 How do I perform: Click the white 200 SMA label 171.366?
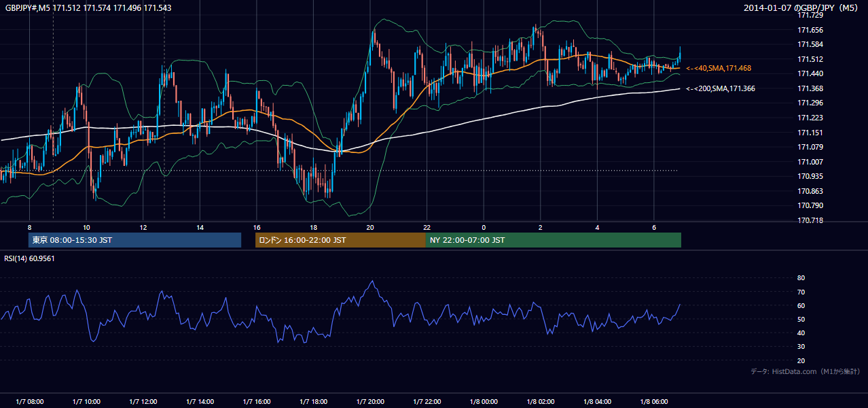[721, 88]
